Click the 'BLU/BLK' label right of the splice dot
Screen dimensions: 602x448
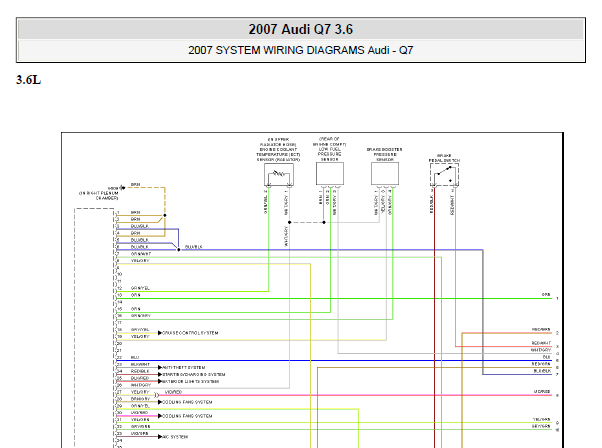click(194, 247)
